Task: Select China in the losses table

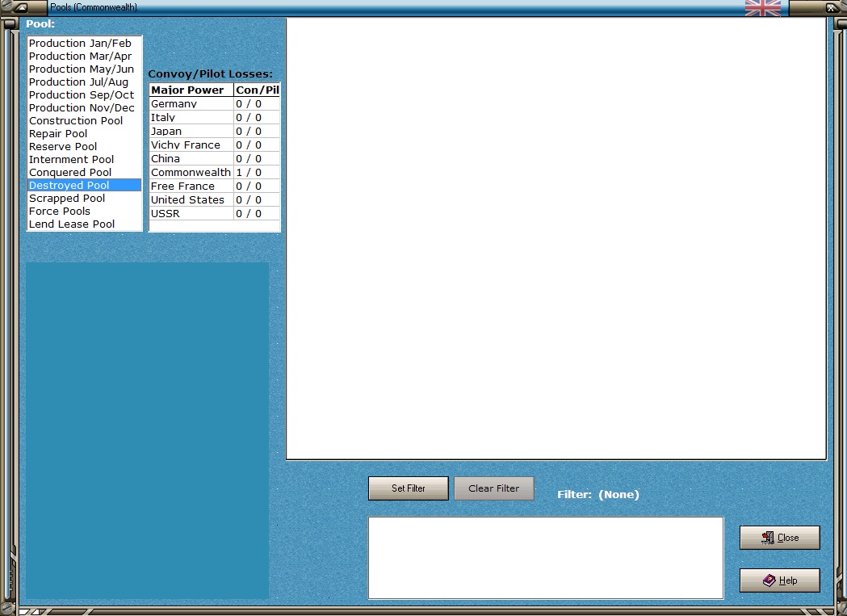Action: coord(215,159)
